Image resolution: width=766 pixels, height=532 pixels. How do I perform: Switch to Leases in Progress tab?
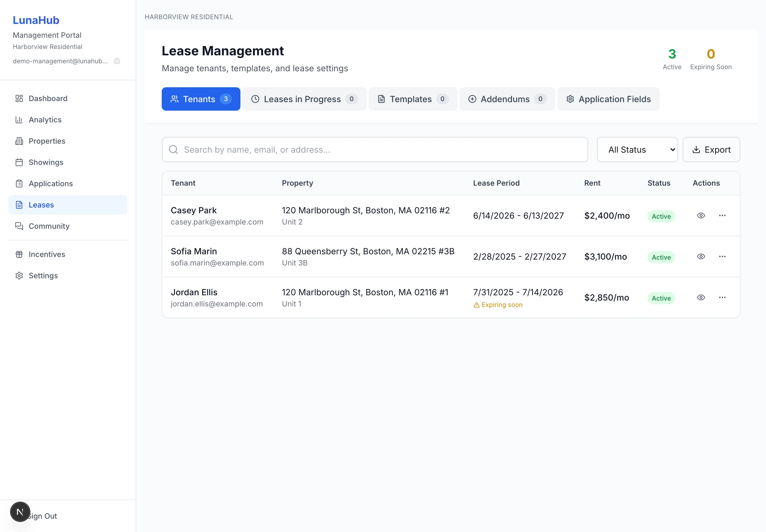(x=304, y=99)
